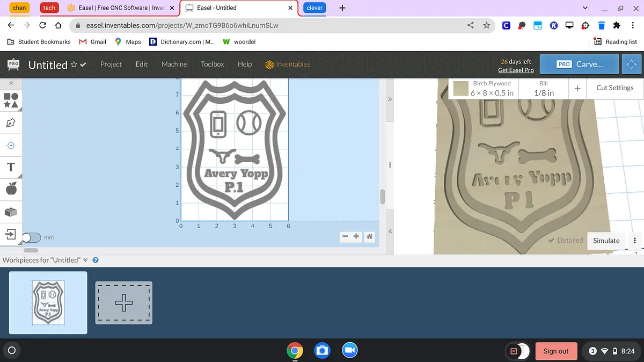Toggle the Detailed preview checkbox
This screenshot has width=644, height=362.
pyautogui.click(x=565, y=241)
